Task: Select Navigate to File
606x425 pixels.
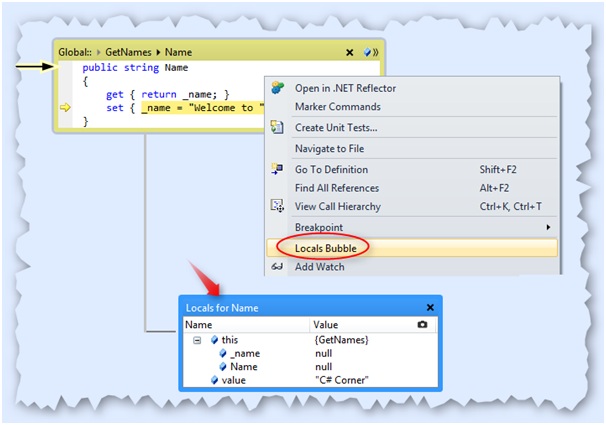Action: tap(412, 148)
